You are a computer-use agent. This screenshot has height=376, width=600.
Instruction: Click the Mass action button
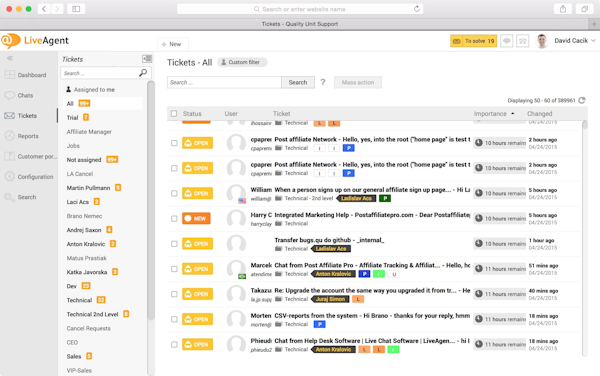358,82
